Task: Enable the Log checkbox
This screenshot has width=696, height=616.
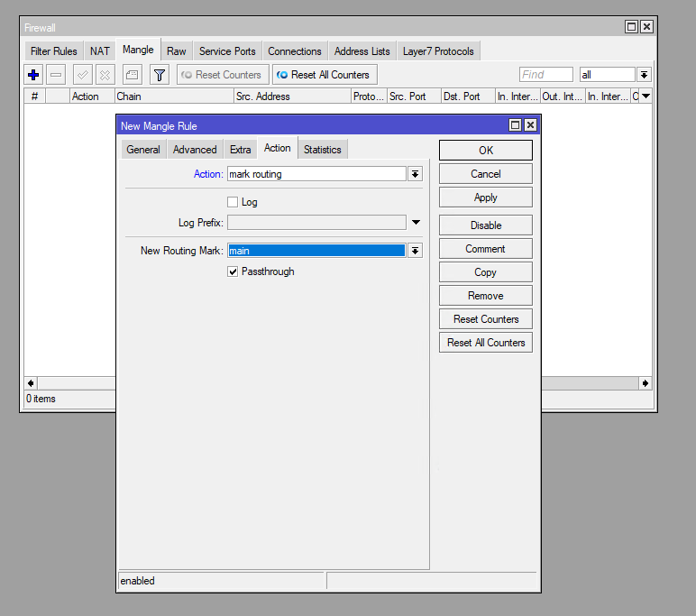Action: 233,202
